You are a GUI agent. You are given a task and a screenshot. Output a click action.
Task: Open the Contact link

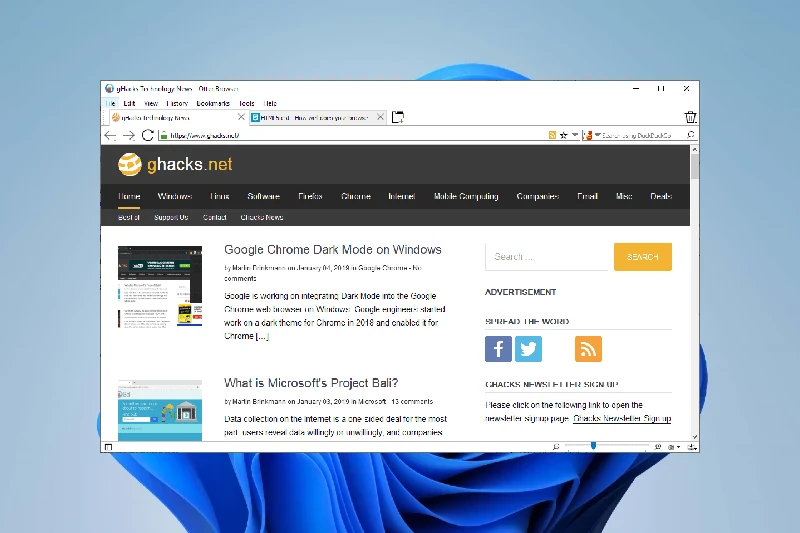point(214,217)
